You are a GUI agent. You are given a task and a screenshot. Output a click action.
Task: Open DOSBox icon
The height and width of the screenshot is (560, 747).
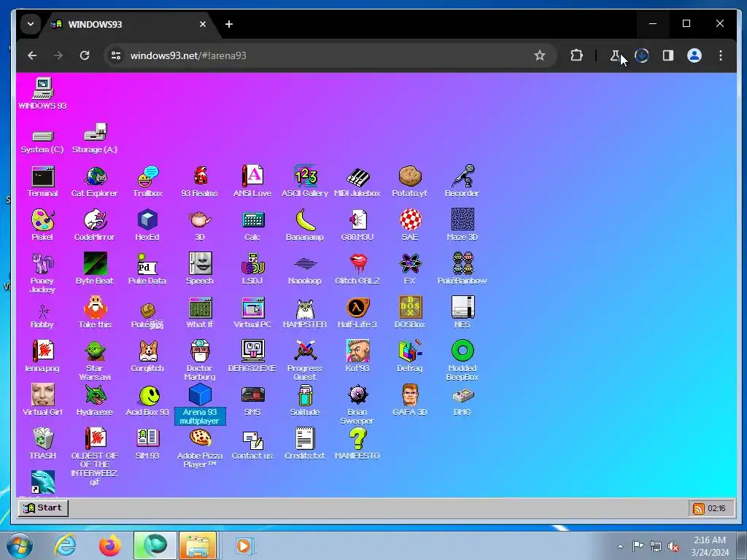click(410, 312)
